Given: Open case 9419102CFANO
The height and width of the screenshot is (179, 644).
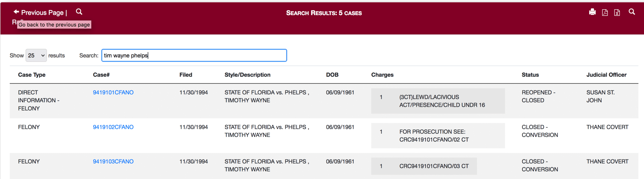Looking at the screenshot, I should 113,127.
